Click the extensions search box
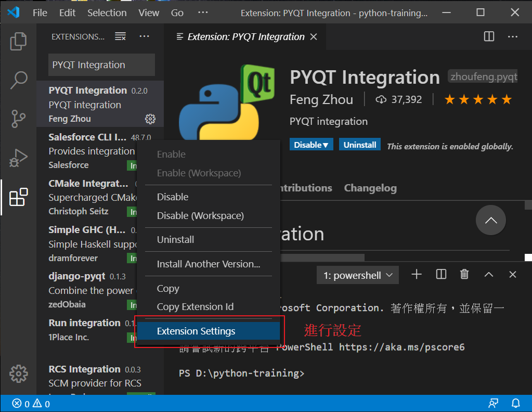Viewport: 532px width, 412px height. point(101,65)
